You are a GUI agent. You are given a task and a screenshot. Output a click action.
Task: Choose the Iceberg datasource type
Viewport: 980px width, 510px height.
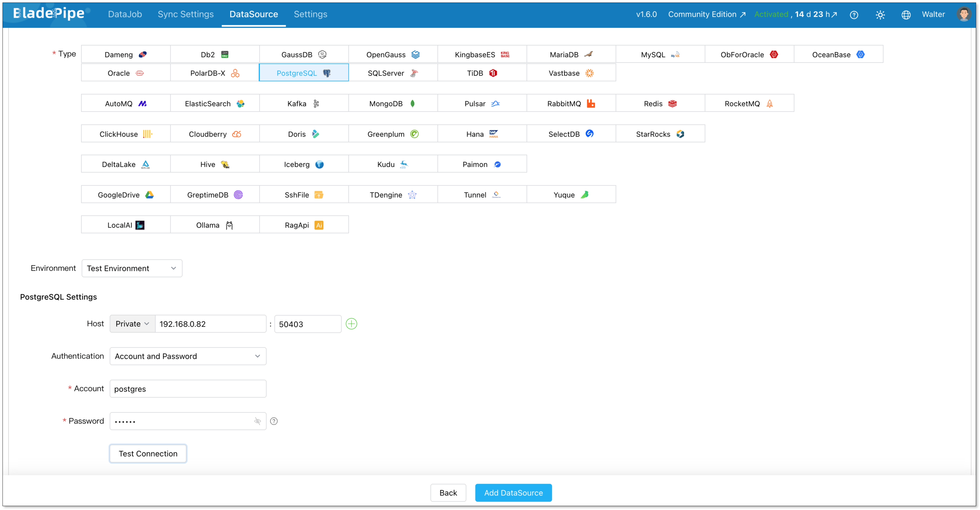pyautogui.click(x=304, y=164)
